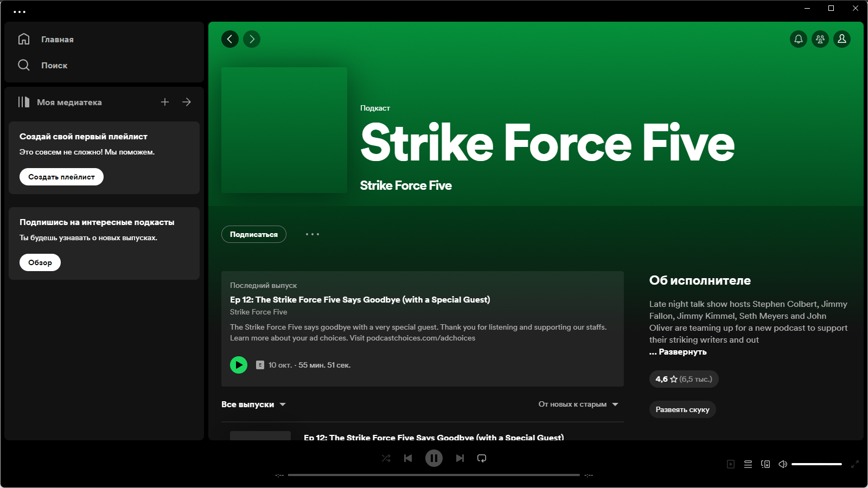Open От новых к старым sort dropdown
This screenshot has height=488, width=868.
[x=578, y=404]
